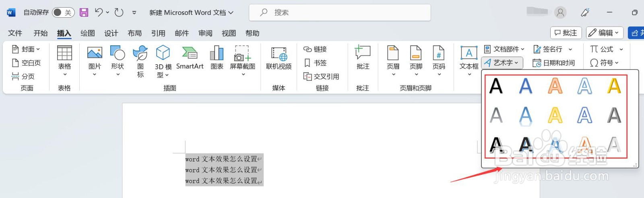Viewport: 644px width, 198px height.
Task: Switch to the 布局 tab
Action: pyautogui.click(x=134, y=33)
